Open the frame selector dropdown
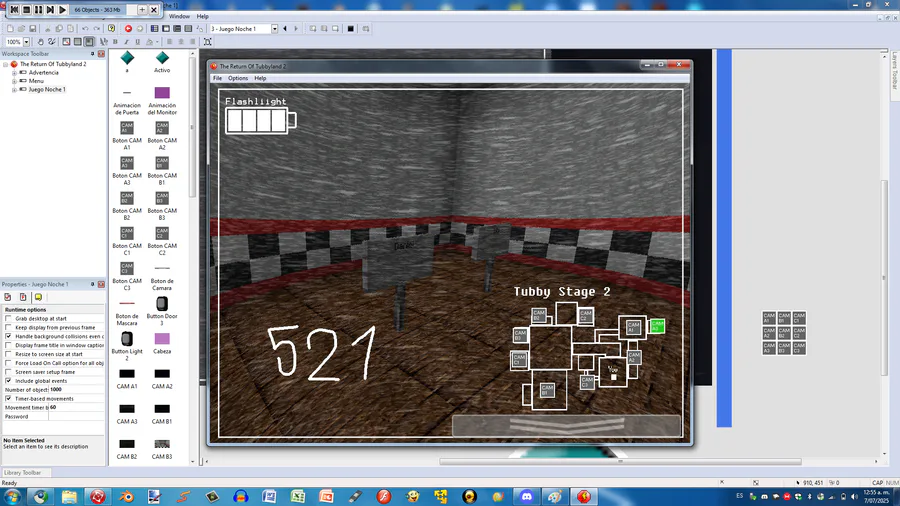The width and height of the screenshot is (900, 506). 274,29
